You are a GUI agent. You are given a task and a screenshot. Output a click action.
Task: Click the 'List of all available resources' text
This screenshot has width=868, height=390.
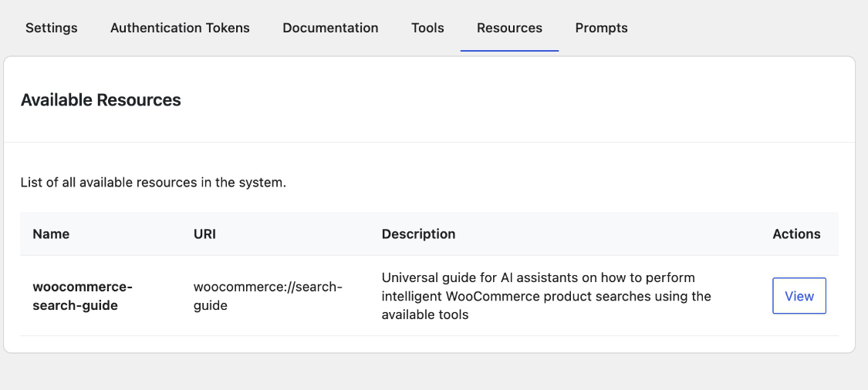[154, 183]
